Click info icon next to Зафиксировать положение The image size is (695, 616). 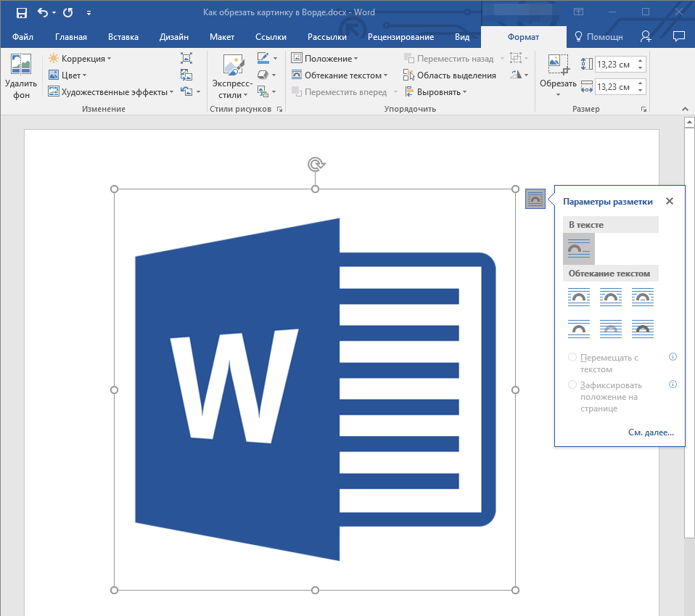tap(673, 385)
